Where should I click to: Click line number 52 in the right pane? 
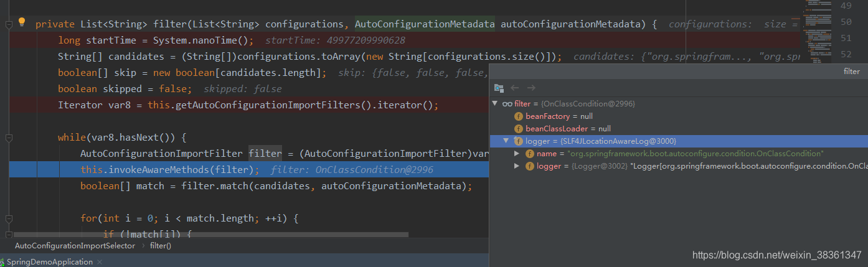coord(846,54)
